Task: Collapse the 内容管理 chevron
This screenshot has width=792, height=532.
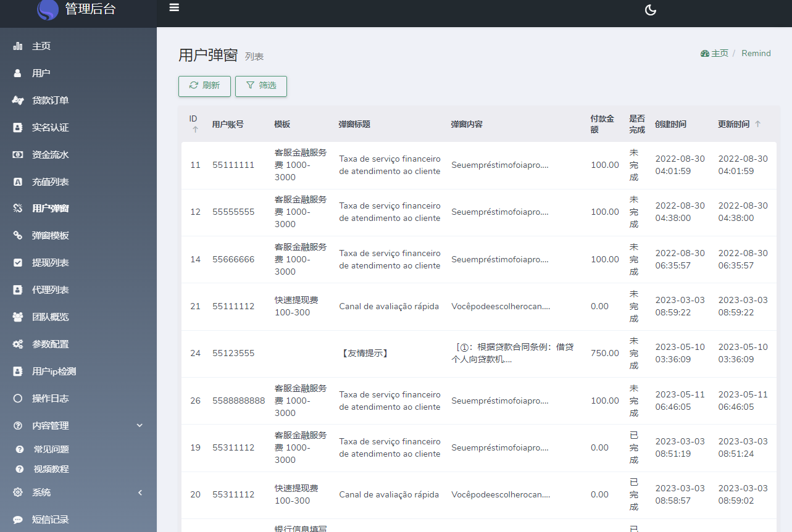Action: (x=140, y=425)
